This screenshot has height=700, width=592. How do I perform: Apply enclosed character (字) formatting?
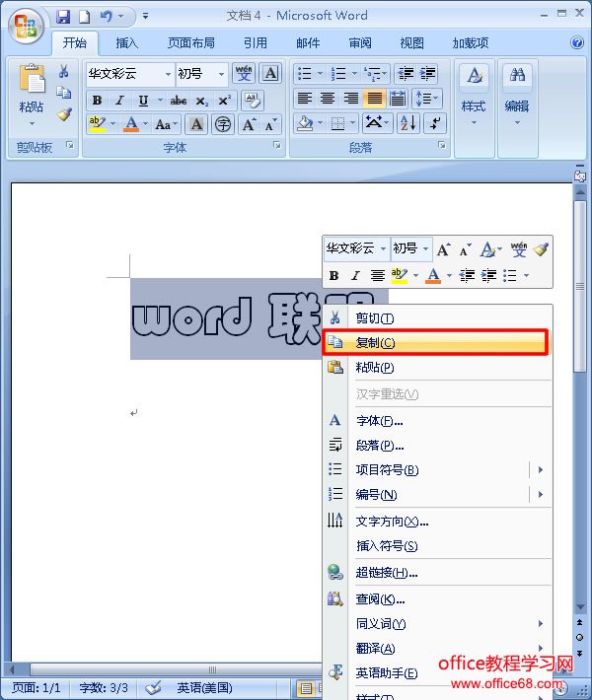(x=223, y=124)
